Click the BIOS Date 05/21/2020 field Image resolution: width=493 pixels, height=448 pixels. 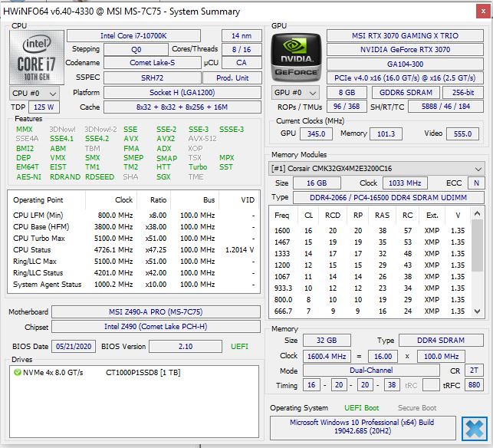pos(74,347)
